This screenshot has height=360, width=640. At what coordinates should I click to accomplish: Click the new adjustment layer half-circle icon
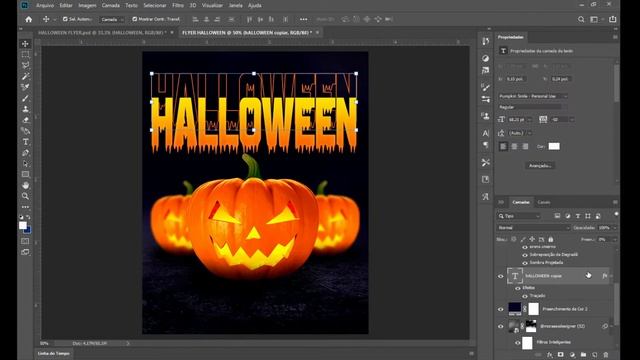[x=572, y=355]
